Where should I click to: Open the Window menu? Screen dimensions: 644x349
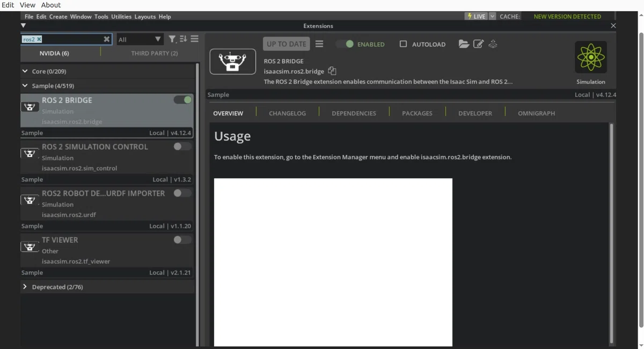click(81, 17)
